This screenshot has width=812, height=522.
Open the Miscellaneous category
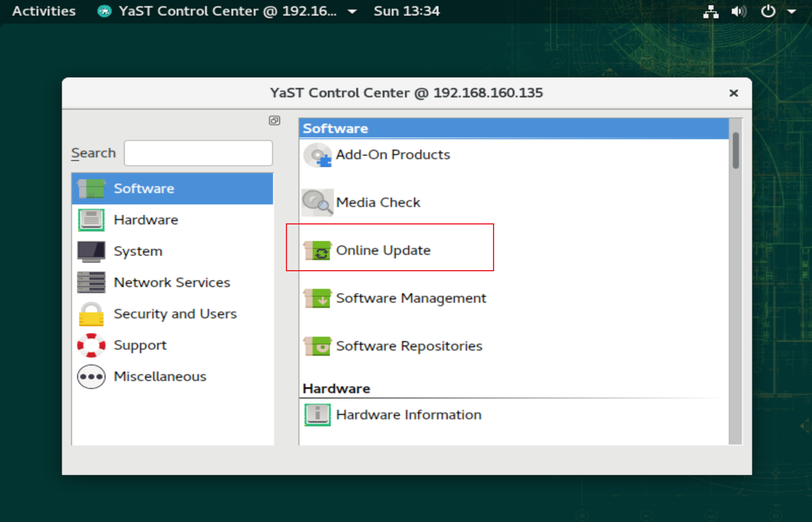[x=160, y=377]
